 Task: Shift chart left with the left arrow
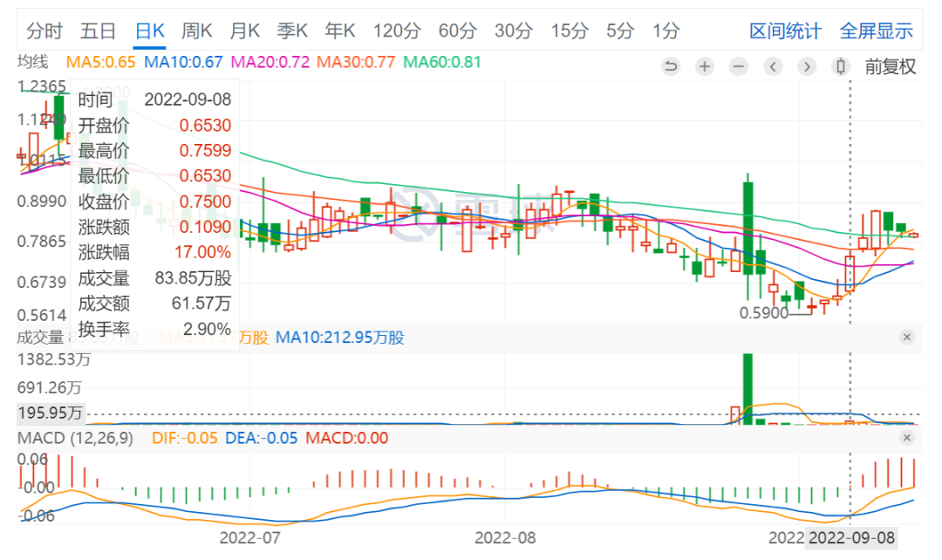tap(773, 66)
